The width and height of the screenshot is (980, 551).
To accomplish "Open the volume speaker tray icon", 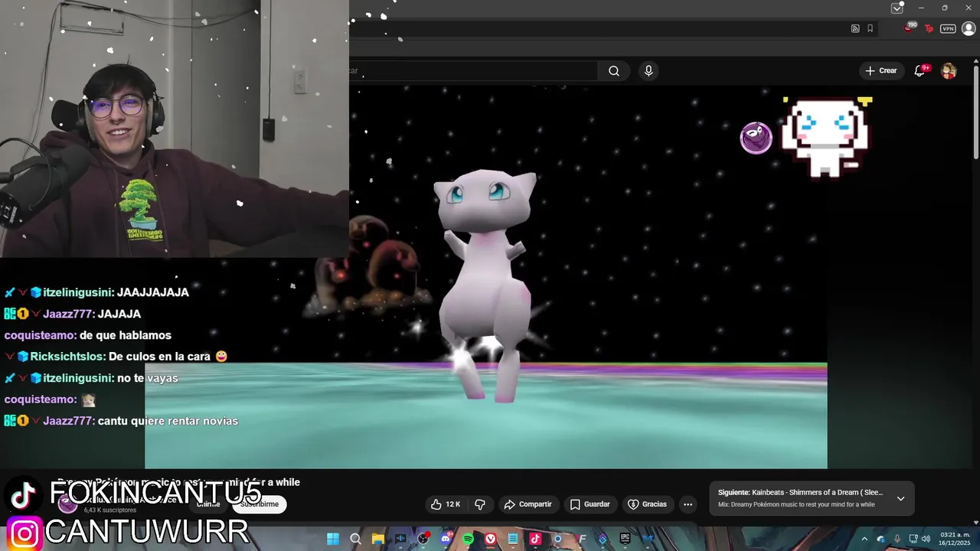I will 926,539.
